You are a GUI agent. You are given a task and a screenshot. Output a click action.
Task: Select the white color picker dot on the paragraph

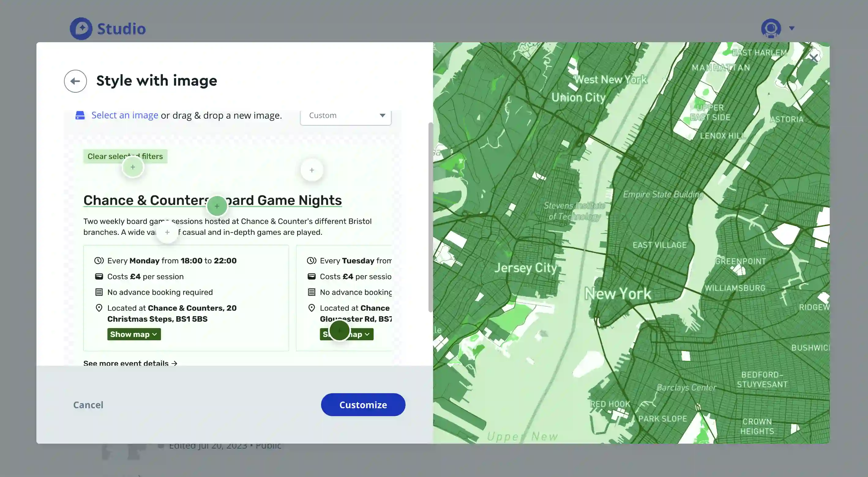pos(167,232)
